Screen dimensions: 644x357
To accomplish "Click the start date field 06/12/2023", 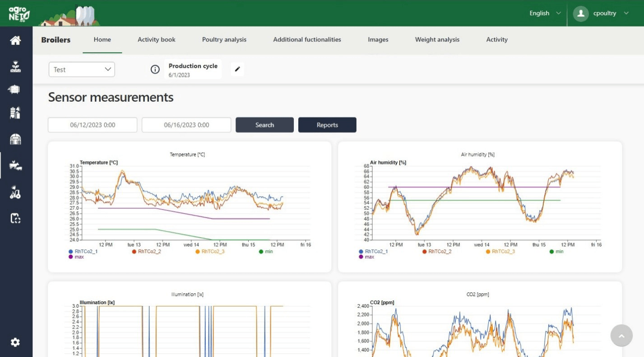I will point(93,125).
